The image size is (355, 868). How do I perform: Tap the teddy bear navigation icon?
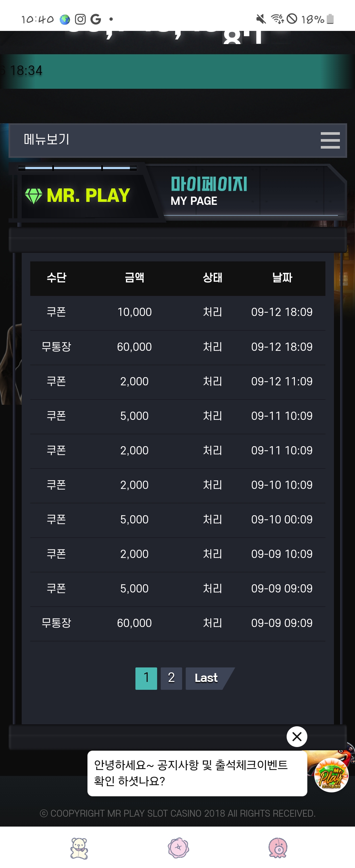coord(79,848)
